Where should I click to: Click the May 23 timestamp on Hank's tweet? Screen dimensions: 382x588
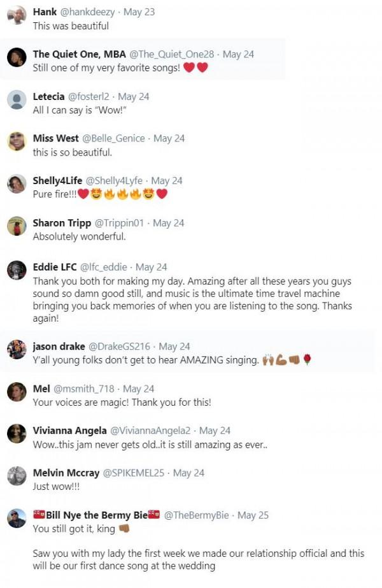[x=139, y=12]
